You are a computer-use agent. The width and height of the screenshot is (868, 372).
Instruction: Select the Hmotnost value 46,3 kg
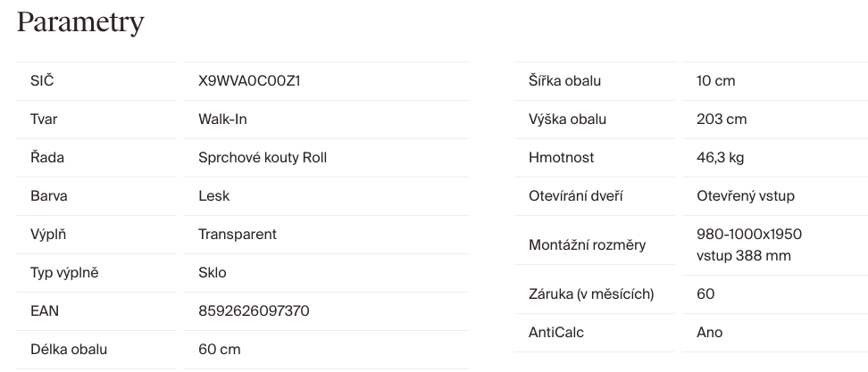(x=720, y=158)
